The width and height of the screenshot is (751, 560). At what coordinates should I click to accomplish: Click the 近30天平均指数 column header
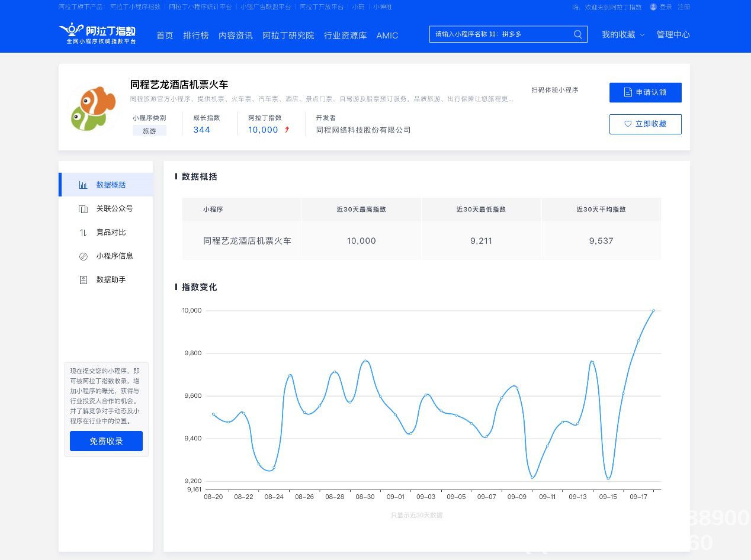point(601,210)
